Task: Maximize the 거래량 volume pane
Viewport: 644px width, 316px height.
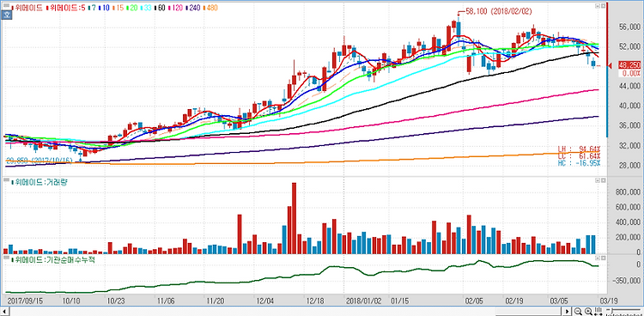Action: (x=604, y=180)
